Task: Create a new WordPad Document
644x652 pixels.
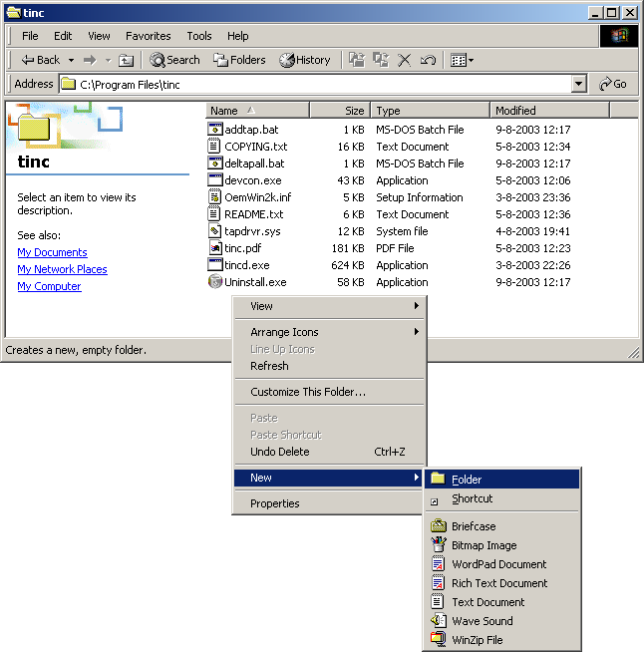Action: [501, 564]
